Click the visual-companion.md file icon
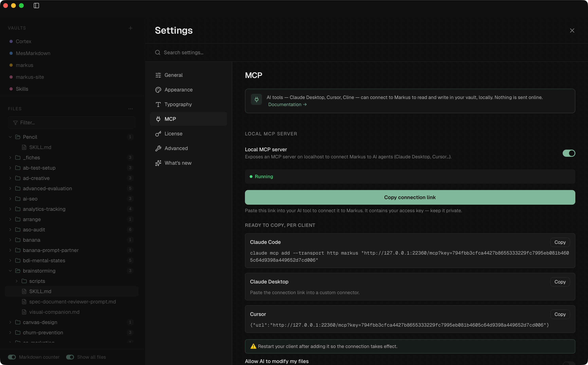 pos(24,312)
